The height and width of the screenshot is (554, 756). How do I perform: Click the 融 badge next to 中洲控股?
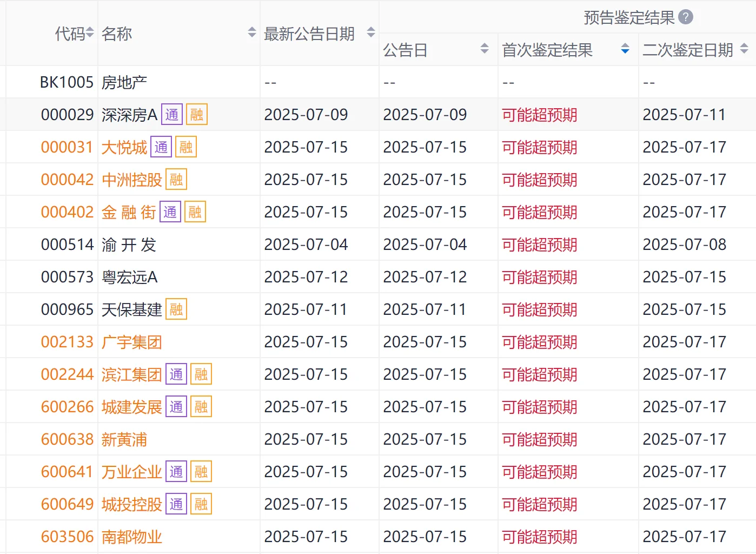click(176, 180)
